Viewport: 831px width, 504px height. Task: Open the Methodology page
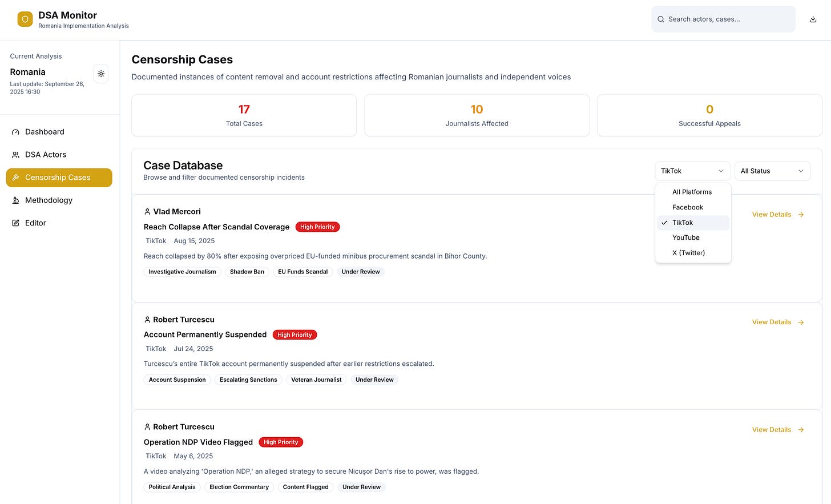pyautogui.click(x=59, y=200)
